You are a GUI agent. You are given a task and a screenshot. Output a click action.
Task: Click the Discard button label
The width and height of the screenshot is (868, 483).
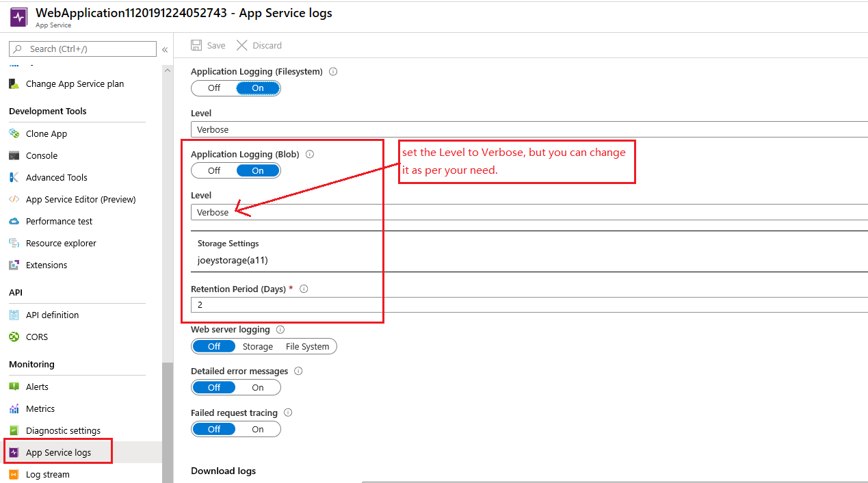(x=267, y=45)
